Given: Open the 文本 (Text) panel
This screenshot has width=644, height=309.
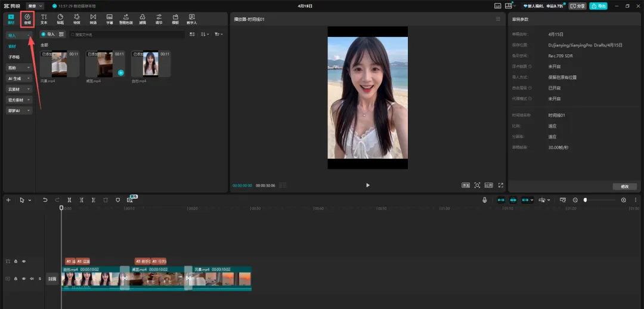Looking at the screenshot, I should [x=44, y=18].
